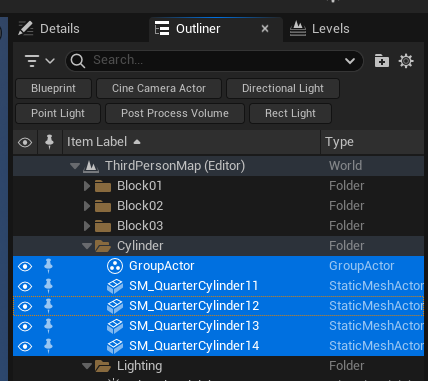Hide the GroupActor using eye icon

click(x=25, y=266)
